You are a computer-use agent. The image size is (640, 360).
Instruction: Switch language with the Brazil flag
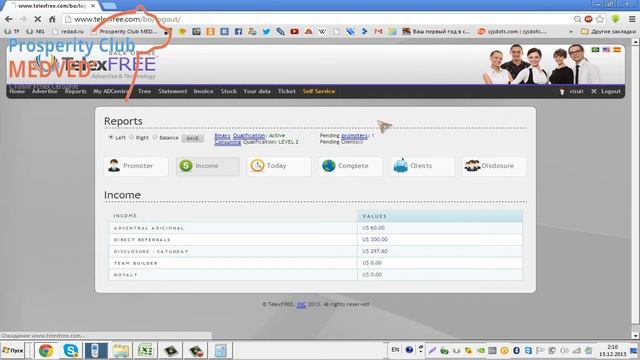click(x=596, y=50)
